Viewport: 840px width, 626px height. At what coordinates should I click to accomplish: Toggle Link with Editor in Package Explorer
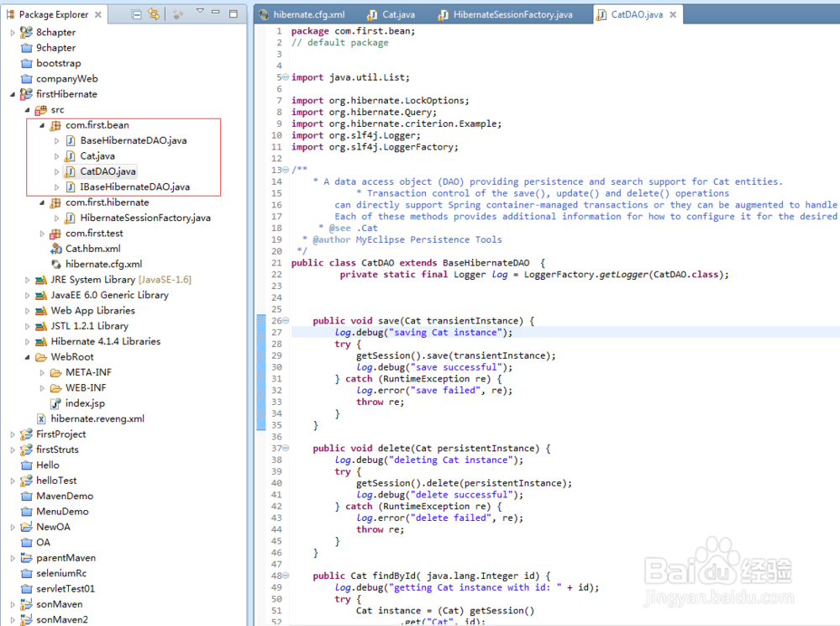[x=154, y=14]
